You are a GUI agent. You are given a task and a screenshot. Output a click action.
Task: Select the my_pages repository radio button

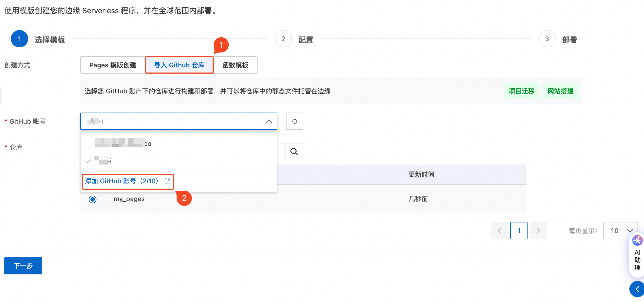click(x=93, y=199)
